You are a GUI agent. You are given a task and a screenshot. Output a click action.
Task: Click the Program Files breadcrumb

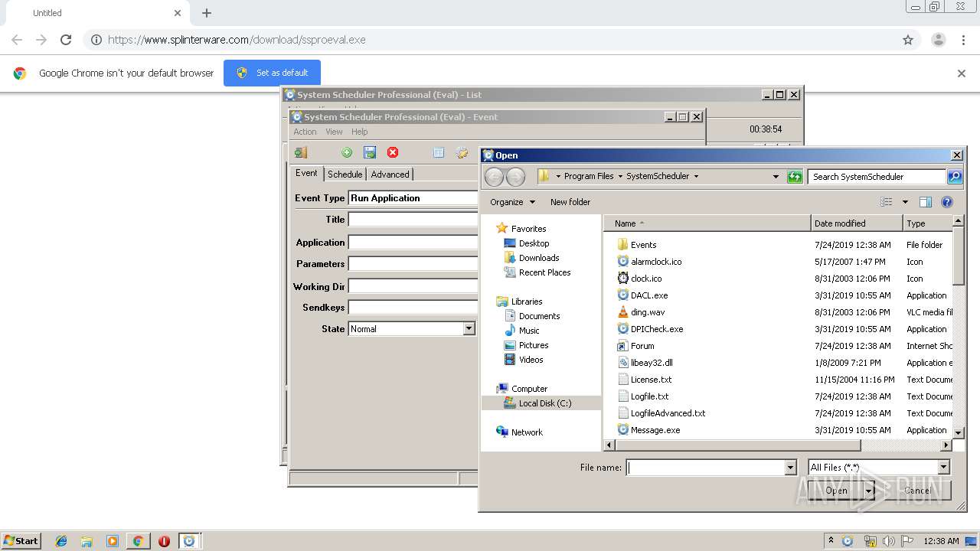pos(589,176)
